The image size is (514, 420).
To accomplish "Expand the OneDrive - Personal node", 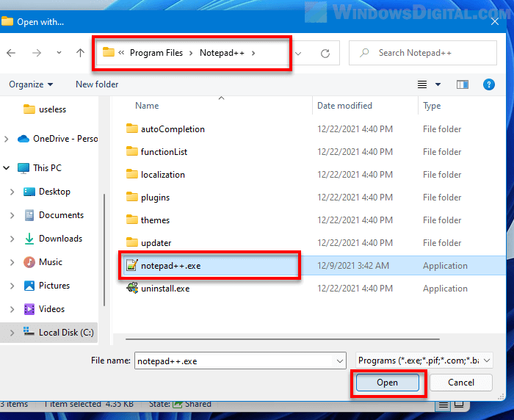I will [x=6, y=139].
